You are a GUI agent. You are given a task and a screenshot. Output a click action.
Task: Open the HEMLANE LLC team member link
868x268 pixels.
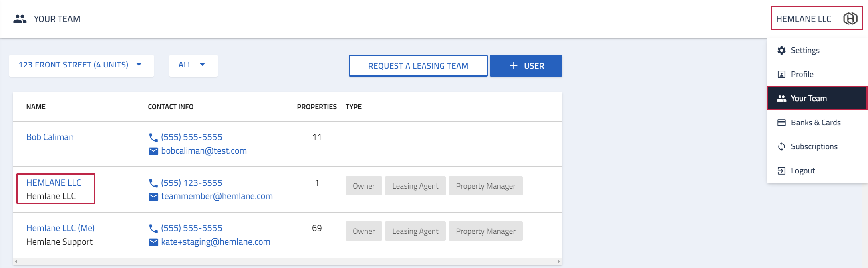tap(54, 183)
